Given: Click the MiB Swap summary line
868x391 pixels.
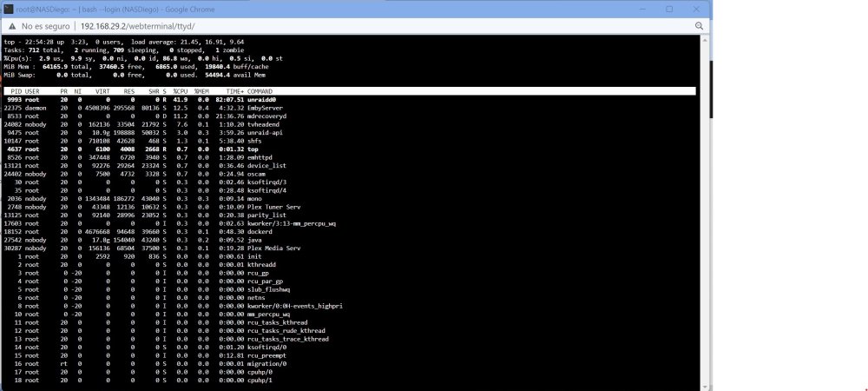Looking at the screenshot, I should point(135,76).
